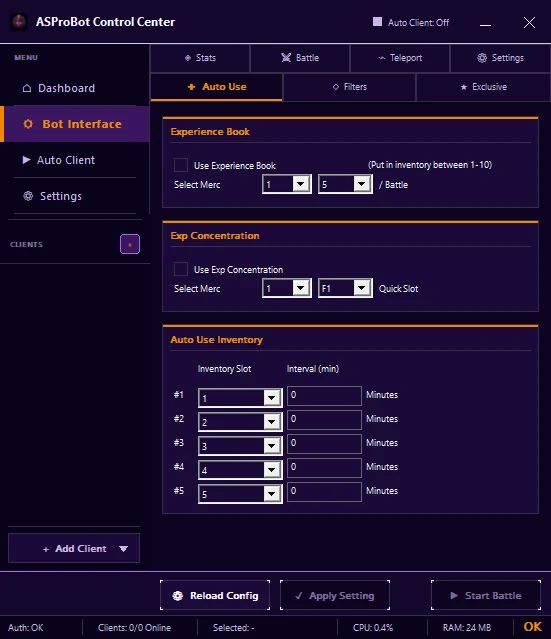The width and height of the screenshot is (551, 639).
Task: Click the Selected: - status entry
Action: pos(234,628)
